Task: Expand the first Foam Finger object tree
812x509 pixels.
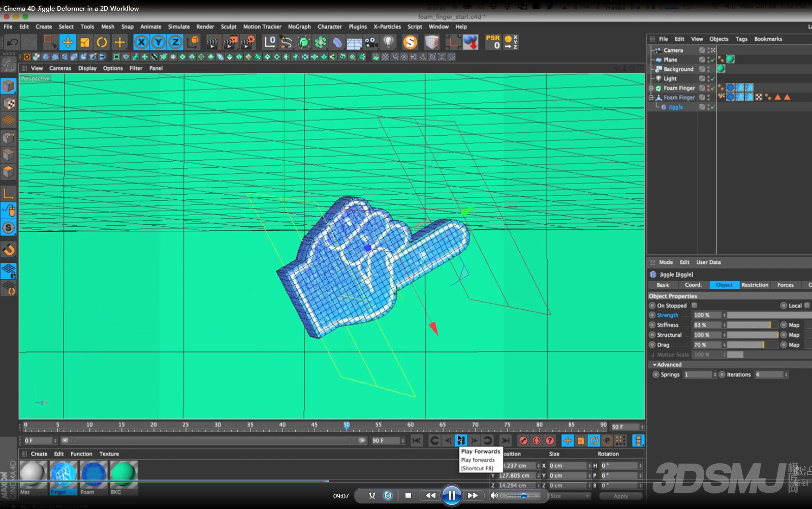Action: pyautogui.click(x=651, y=88)
